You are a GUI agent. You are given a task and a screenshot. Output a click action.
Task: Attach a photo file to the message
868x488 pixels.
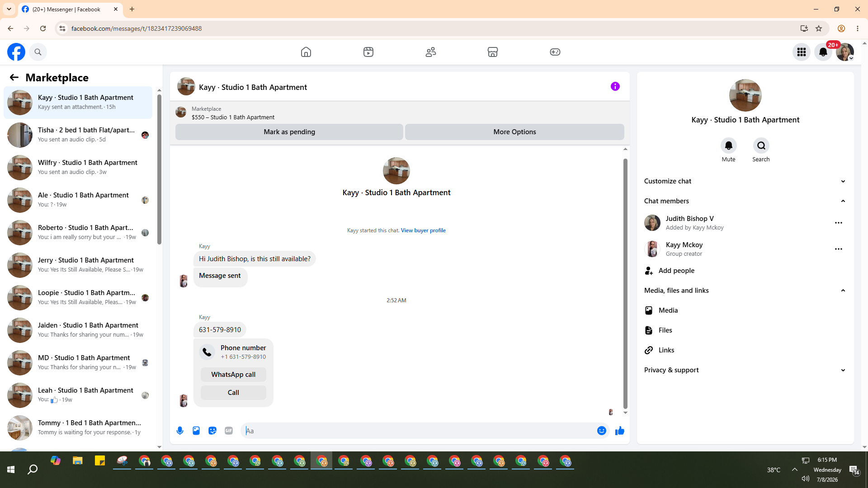coord(196,431)
